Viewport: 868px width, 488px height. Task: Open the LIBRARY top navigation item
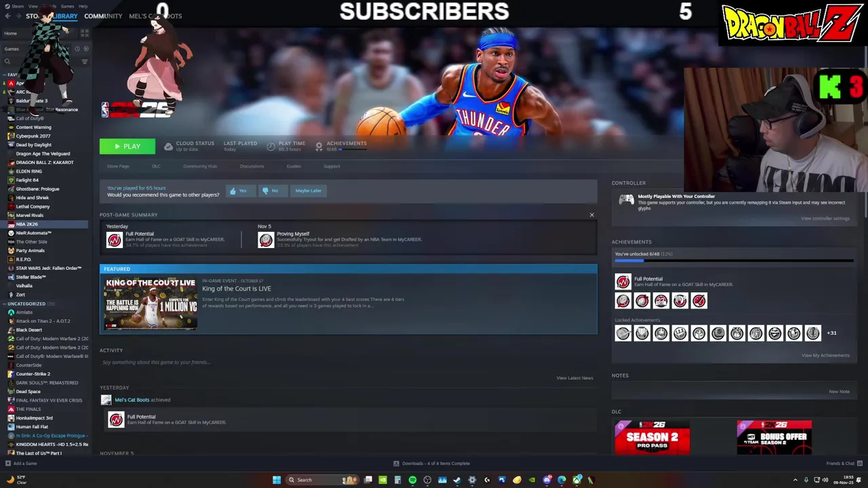65,16
